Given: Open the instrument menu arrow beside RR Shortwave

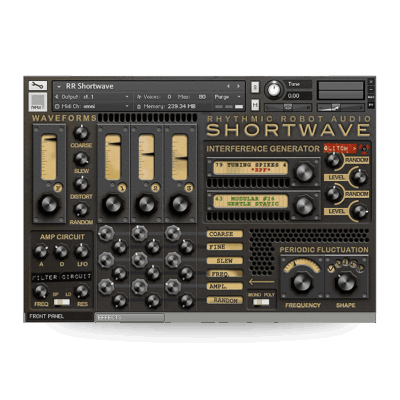Looking at the screenshot, I should pos(59,86).
